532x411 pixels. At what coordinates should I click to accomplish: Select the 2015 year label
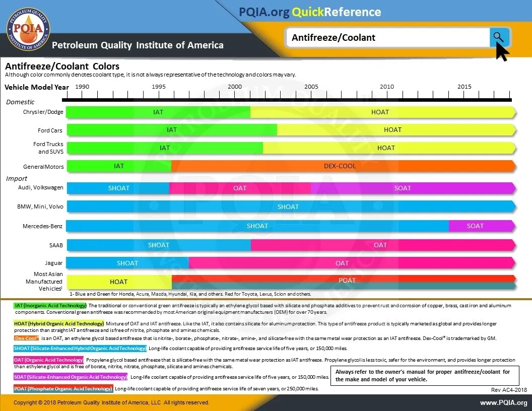tap(464, 87)
